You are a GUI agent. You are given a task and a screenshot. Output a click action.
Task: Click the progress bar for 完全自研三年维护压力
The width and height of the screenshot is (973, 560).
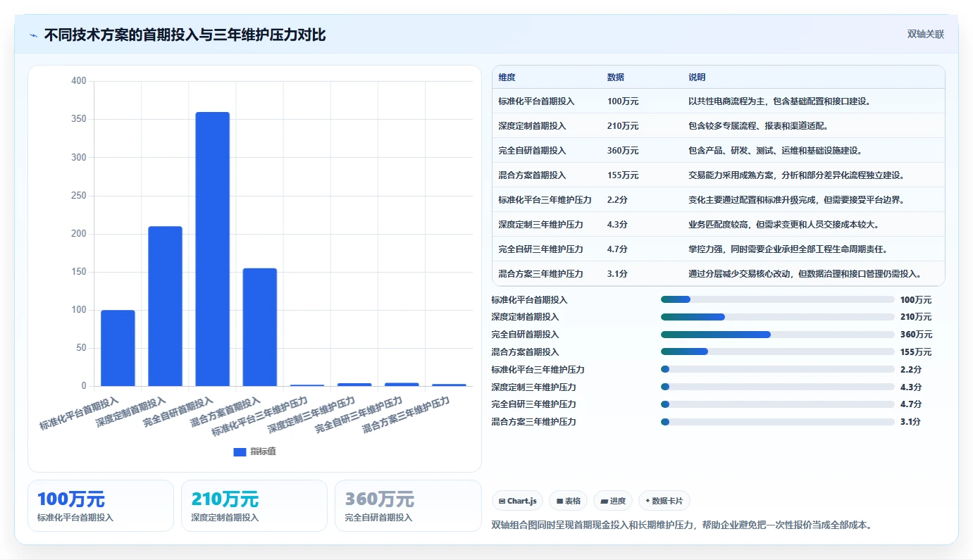pos(778,404)
